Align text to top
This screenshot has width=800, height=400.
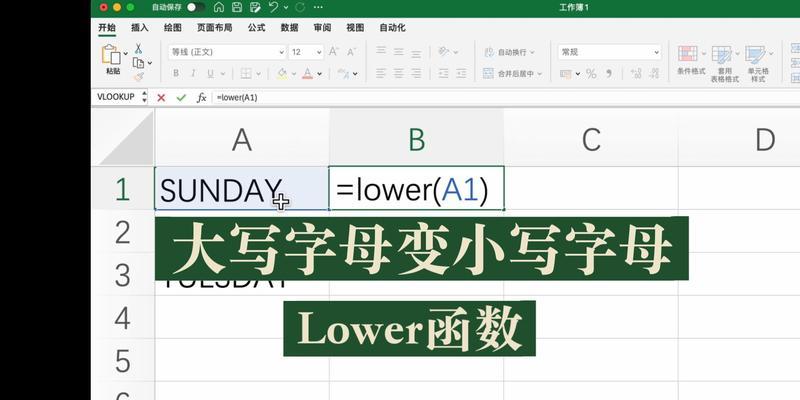pos(381,52)
